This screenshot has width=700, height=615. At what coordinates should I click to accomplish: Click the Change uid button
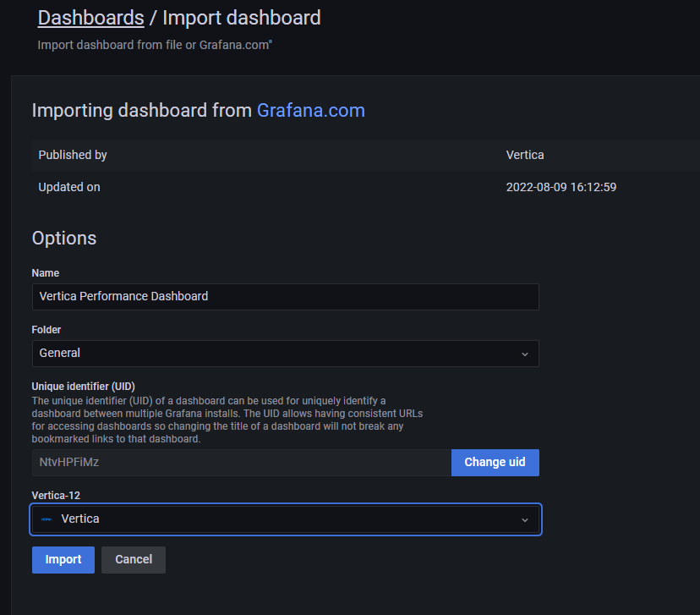(x=495, y=462)
